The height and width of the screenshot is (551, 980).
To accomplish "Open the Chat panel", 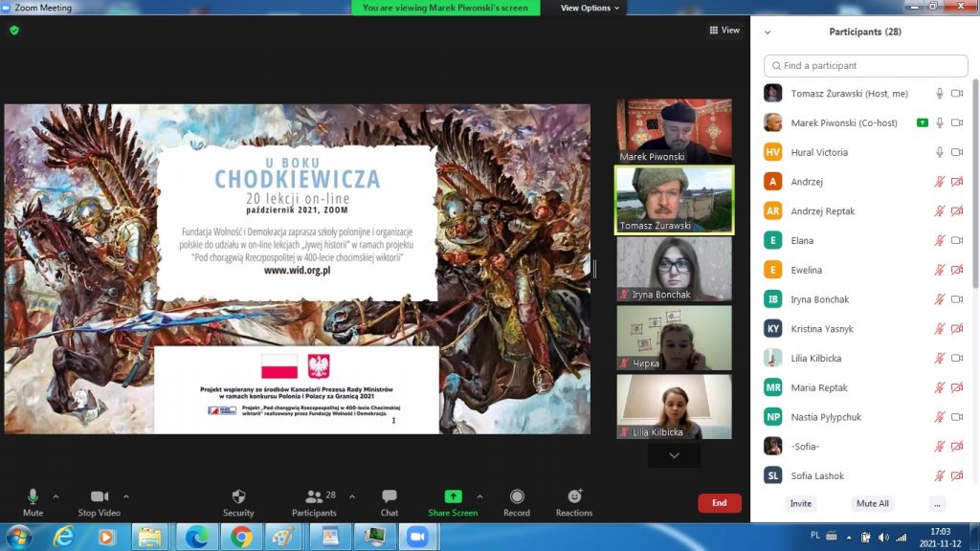I will tap(390, 501).
